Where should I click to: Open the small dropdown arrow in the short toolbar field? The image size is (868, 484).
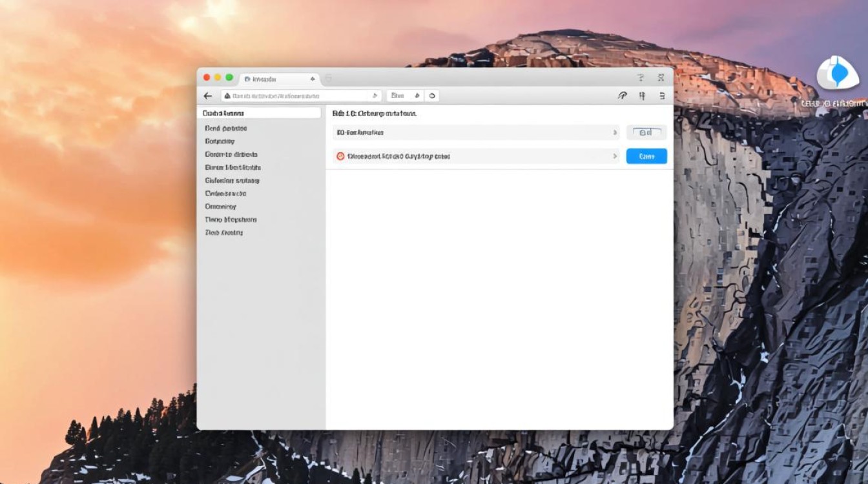coord(417,96)
